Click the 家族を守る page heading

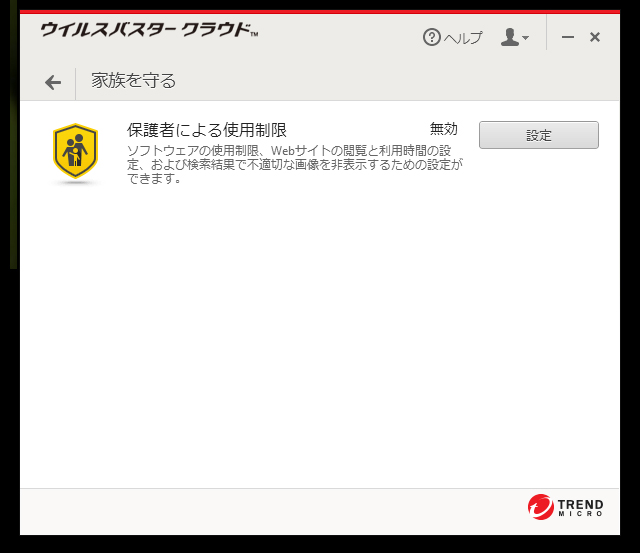point(134,82)
